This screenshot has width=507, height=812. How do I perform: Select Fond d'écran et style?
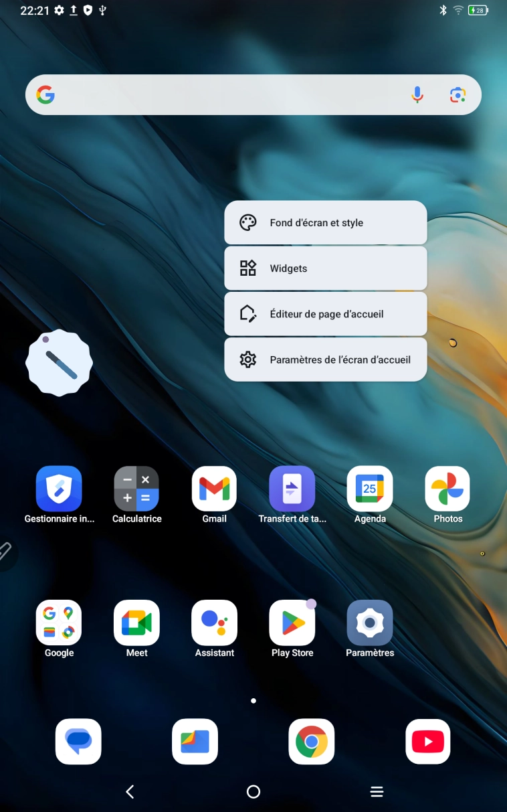pos(325,223)
